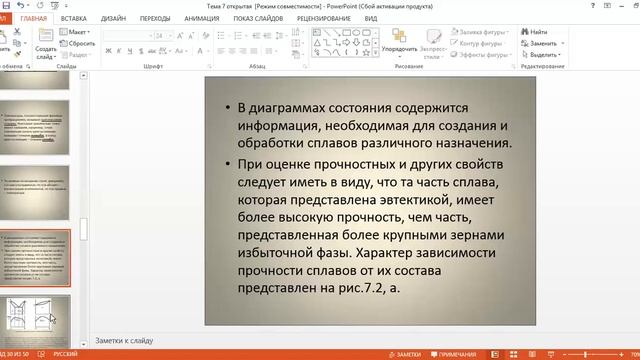
Task: Pick the star shape in the gallery
Action: [x=366, y=52]
